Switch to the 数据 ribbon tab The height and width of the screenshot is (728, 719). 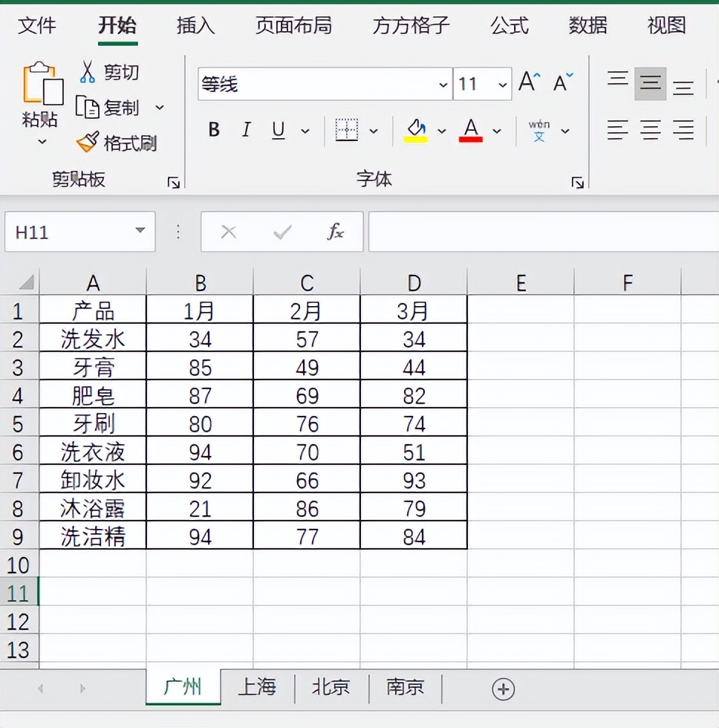point(587,26)
